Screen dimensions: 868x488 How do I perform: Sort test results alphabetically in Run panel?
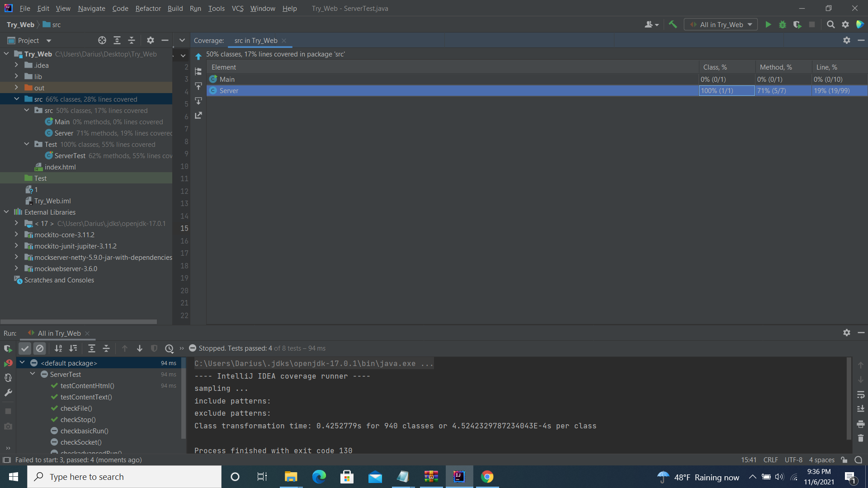click(x=58, y=348)
